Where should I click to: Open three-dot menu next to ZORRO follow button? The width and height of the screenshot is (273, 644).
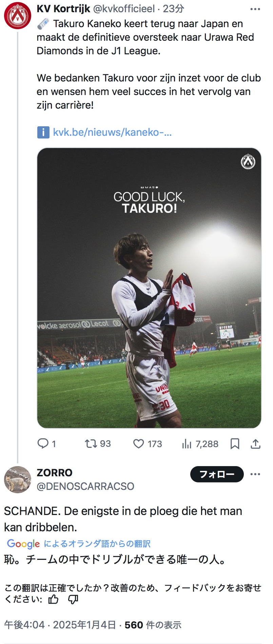coord(255,474)
